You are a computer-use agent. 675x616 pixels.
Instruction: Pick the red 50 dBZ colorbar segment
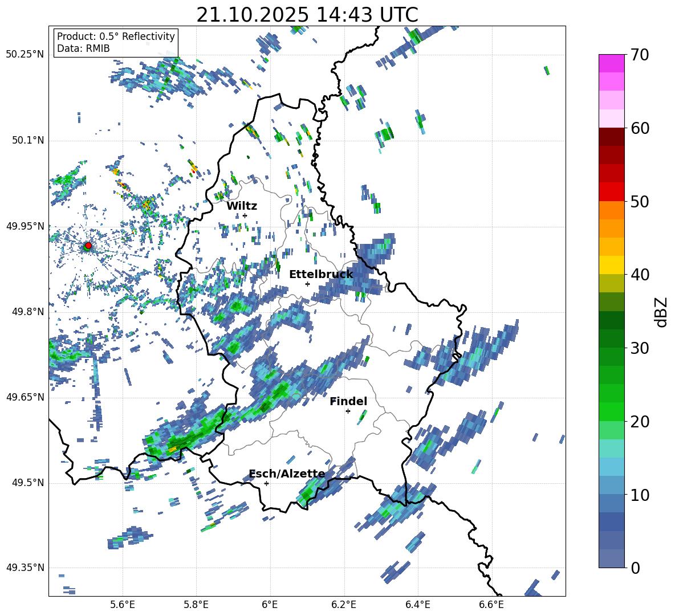coord(611,192)
